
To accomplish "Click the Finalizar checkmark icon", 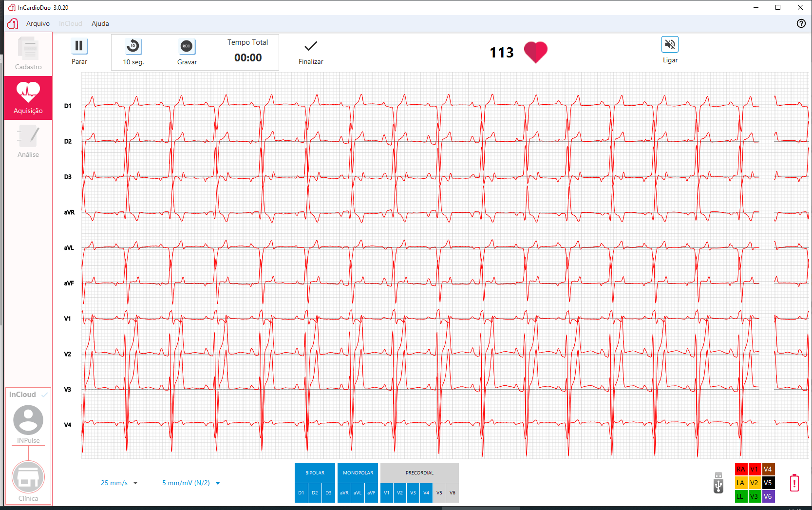I will 310,46.
